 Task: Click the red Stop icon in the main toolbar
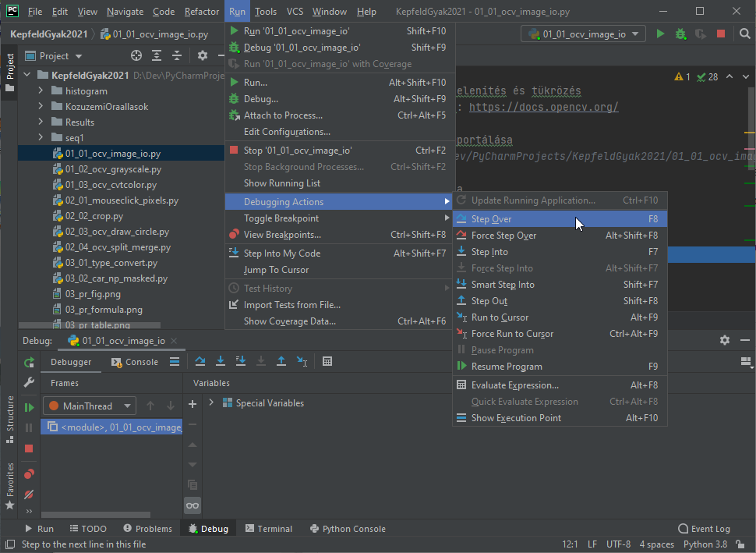(721, 34)
